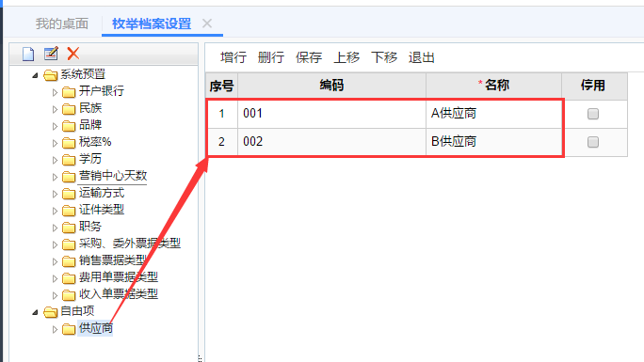This screenshot has width=644, height=362.
Task: Click the 系统预置 root folder icon
Action: 51,75
